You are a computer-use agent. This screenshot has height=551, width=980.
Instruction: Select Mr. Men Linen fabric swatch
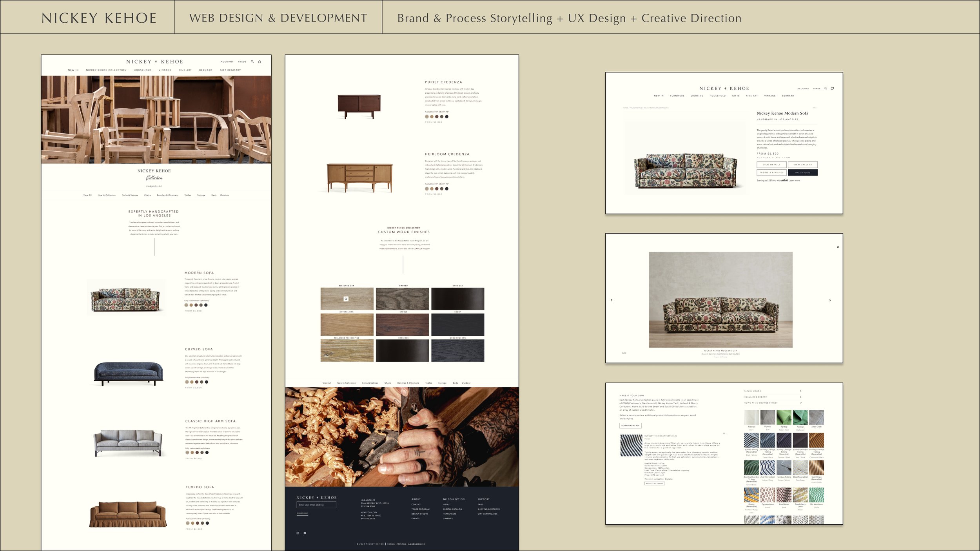(x=817, y=495)
